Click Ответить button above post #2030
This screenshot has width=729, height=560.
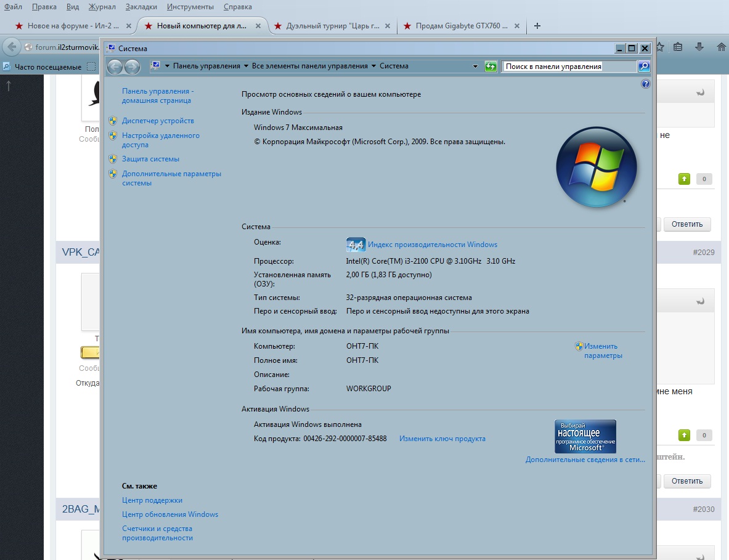coord(686,481)
